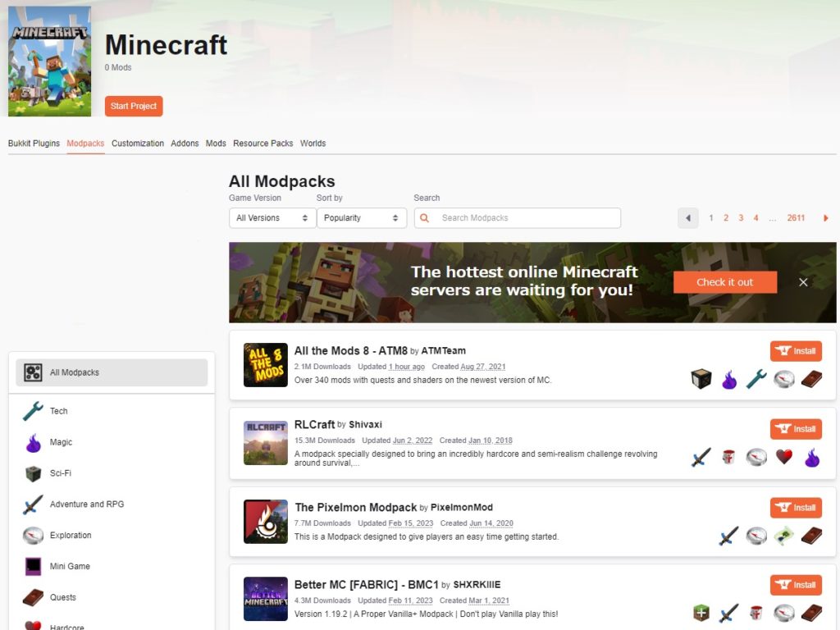The width and height of the screenshot is (840, 630).
Task: Go to page 3 of modpacks
Action: (741, 218)
